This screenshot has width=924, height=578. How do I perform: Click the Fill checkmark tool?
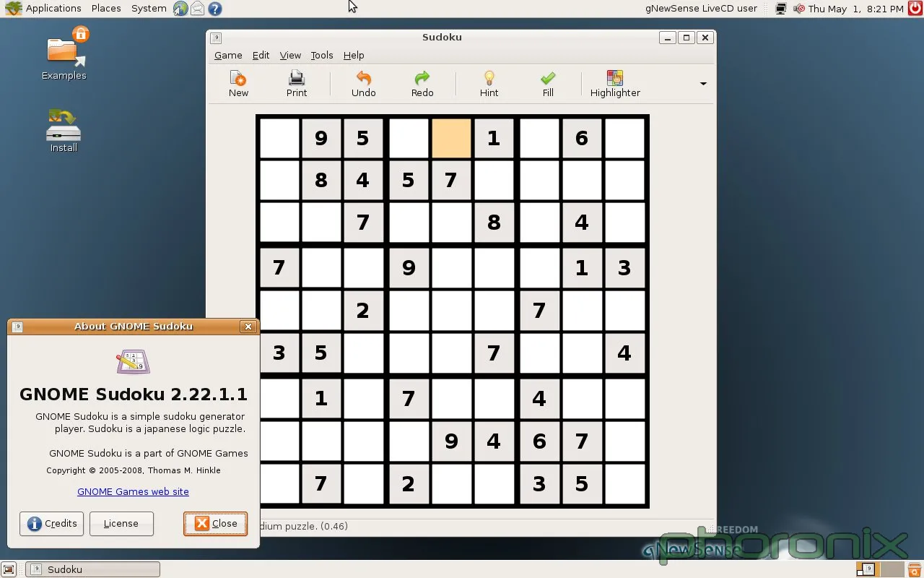548,84
